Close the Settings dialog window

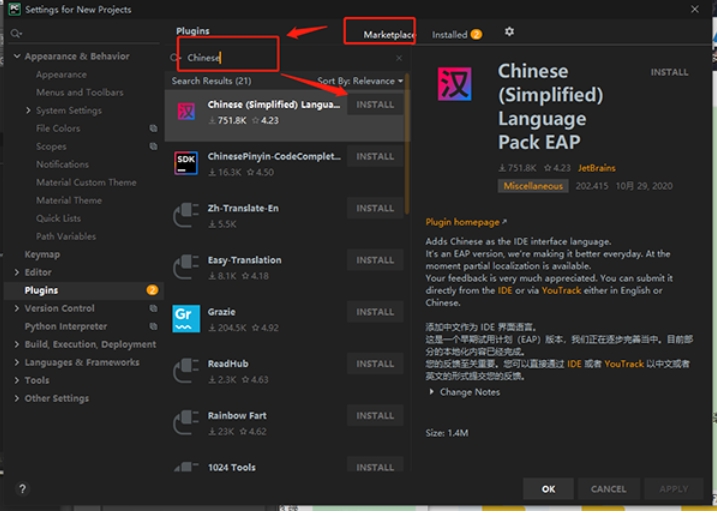(x=695, y=9)
